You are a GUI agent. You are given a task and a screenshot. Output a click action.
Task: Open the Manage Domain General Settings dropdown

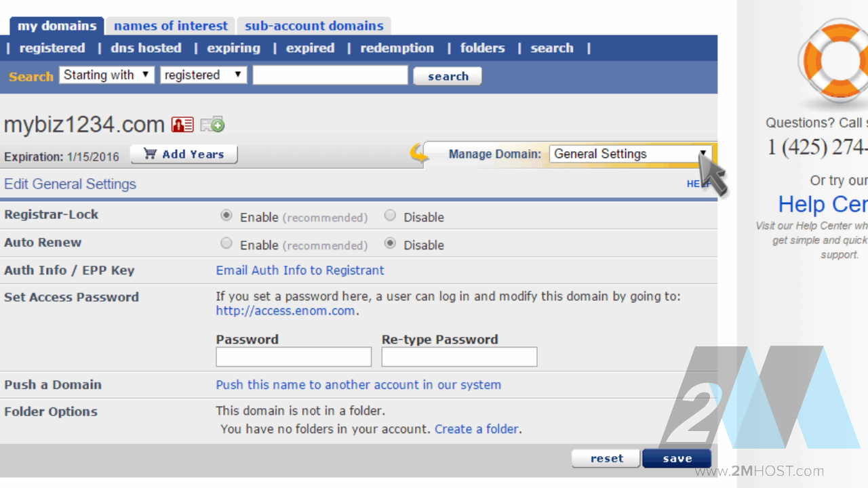pos(630,154)
